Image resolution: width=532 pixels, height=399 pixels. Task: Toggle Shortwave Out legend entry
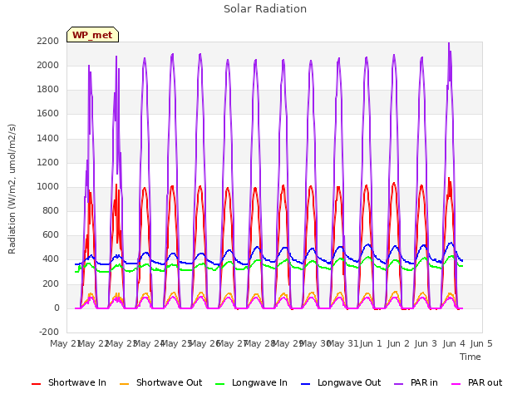160,382
